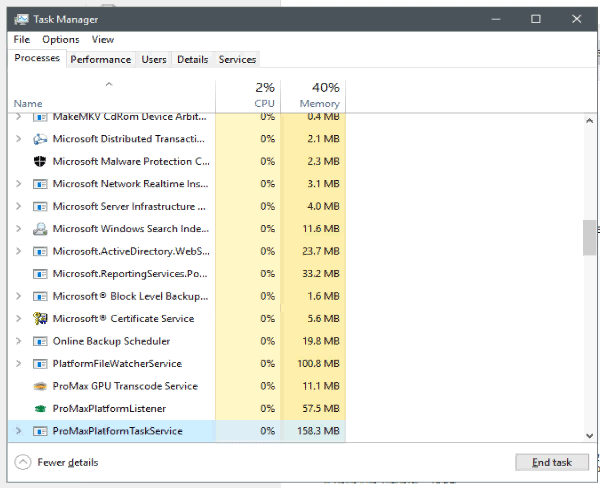The width and height of the screenshot is (600, 488).
Task: Select Microsoft Certificate Service row name
Action: tap(123, 318)
